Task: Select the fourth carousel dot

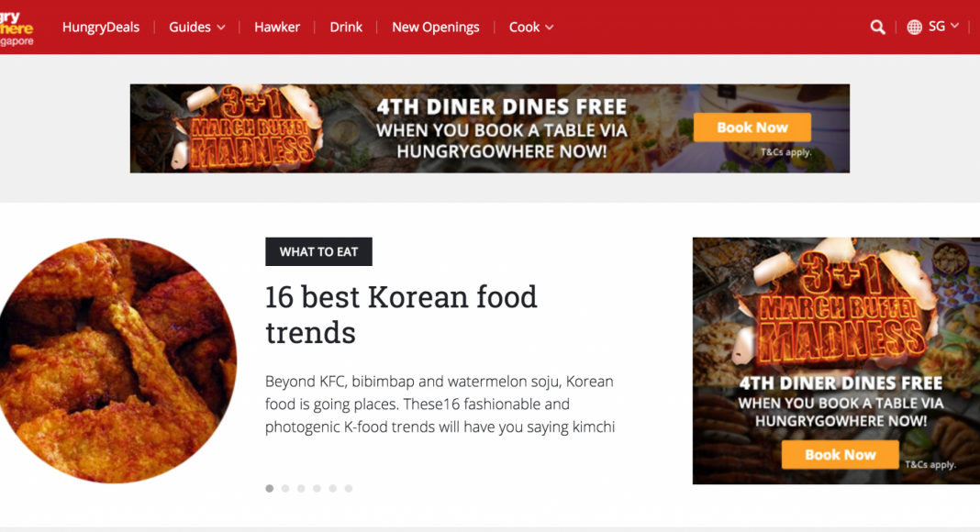Action: (x=317, y=488)
